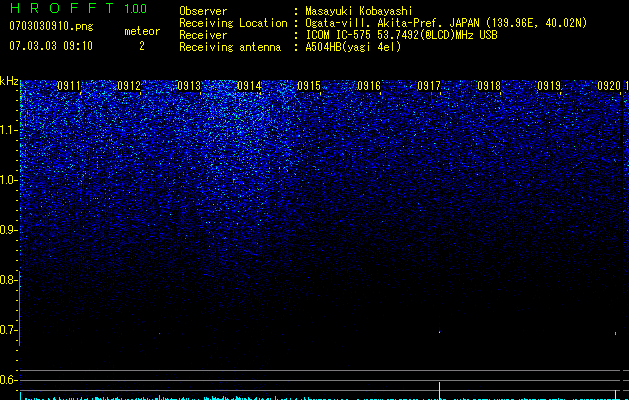Image resolution: width=629 pixels, height=400 pixels.
Task: Click the 0913 time marker
Action: click(x=189, y=86)
